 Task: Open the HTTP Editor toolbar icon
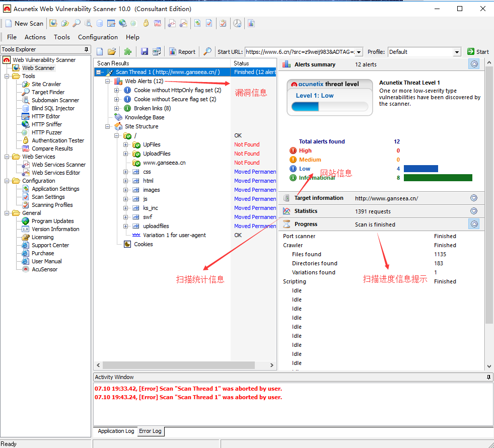tap(111, 23)
